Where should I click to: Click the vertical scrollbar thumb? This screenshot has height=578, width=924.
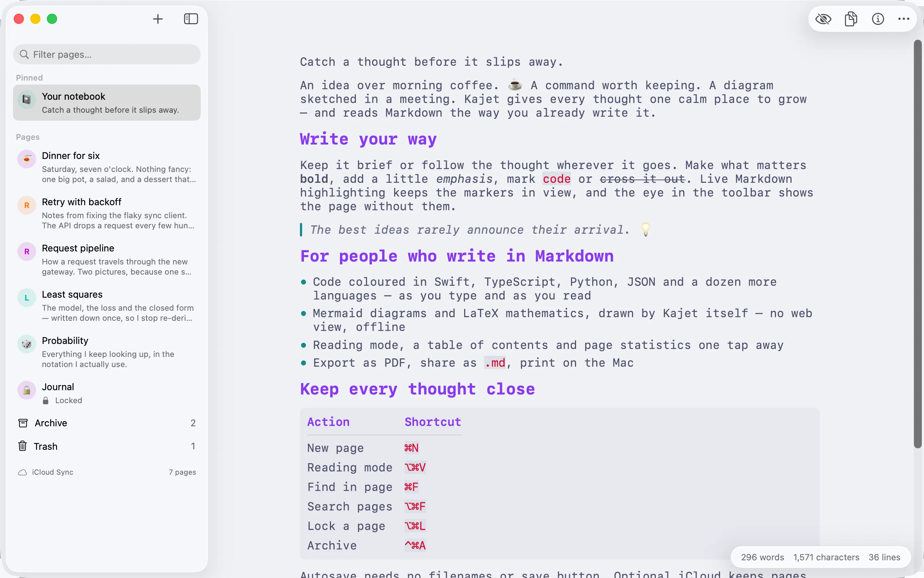918,244
